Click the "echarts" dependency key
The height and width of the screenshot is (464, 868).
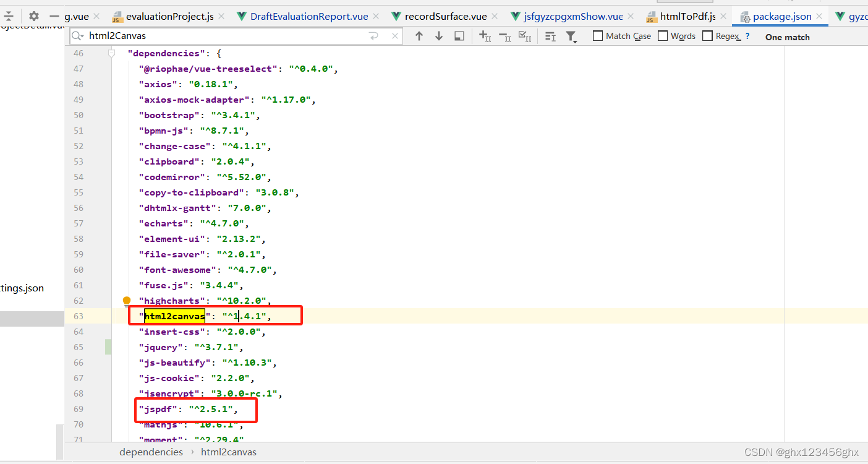pyautogui.click(x=164, y=223)
